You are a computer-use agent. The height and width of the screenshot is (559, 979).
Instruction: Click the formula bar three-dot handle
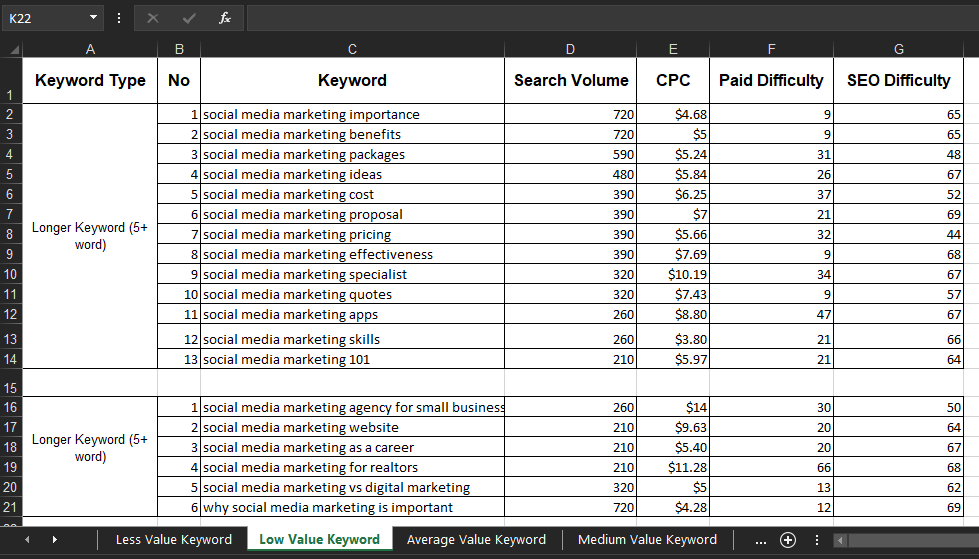119,18
